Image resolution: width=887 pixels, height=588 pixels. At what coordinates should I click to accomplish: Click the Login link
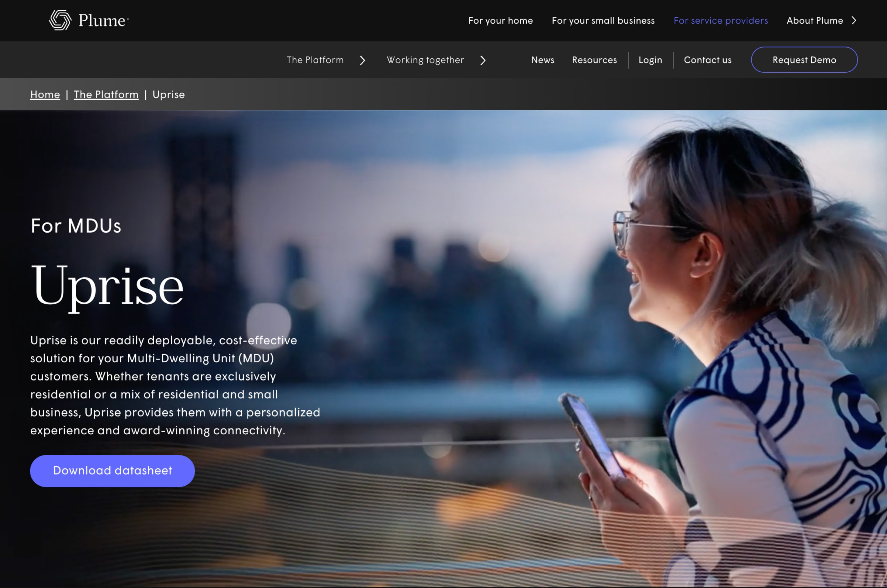point(650,60)
